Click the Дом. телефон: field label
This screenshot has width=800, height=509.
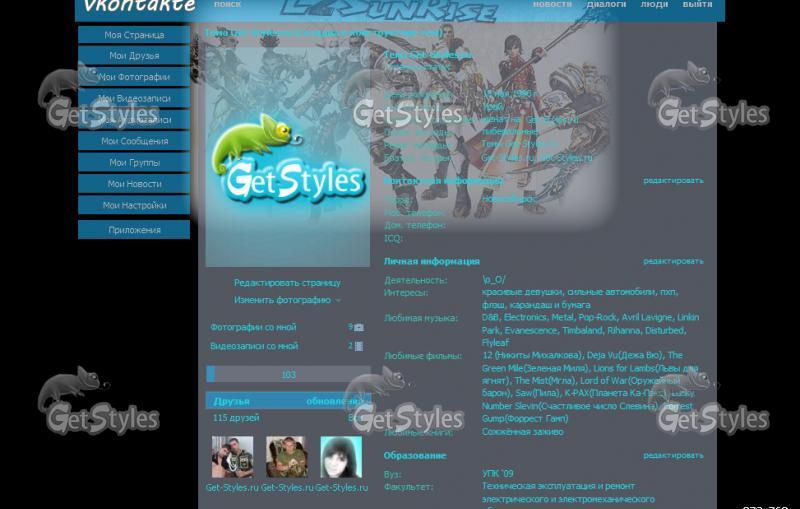pyautogui.click(x=415, y=225)
